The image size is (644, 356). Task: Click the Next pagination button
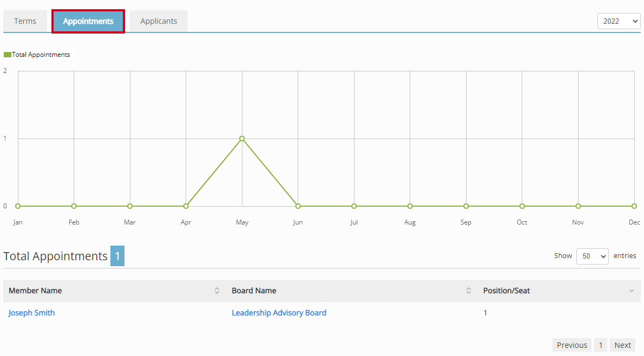(622, 345)
